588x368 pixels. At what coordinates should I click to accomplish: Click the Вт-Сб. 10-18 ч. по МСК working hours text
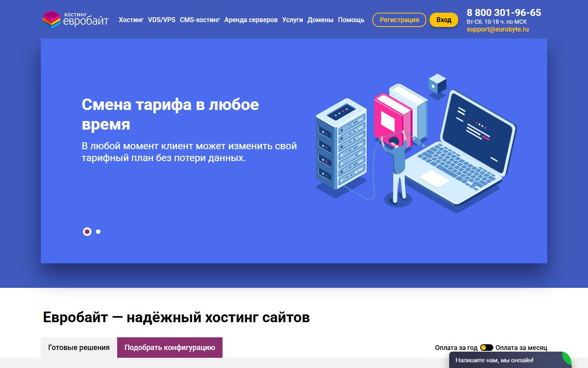pyautogui.click(x=497, y=22)
